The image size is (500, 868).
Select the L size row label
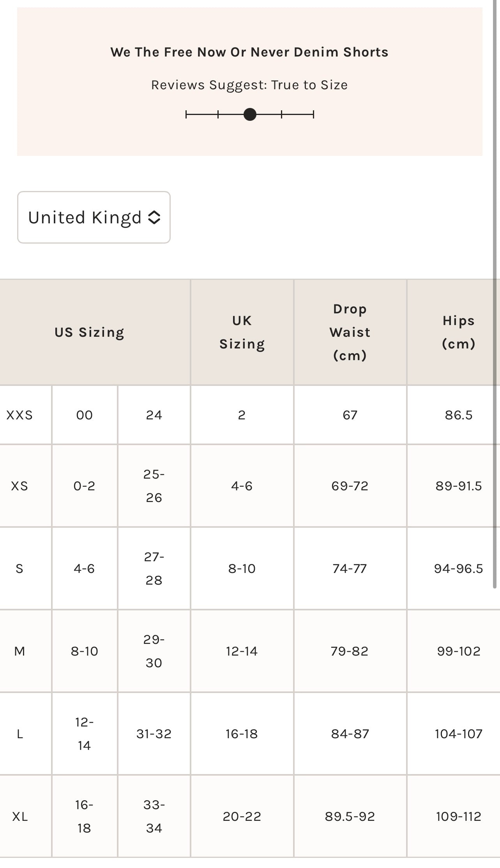click(20, 734)
